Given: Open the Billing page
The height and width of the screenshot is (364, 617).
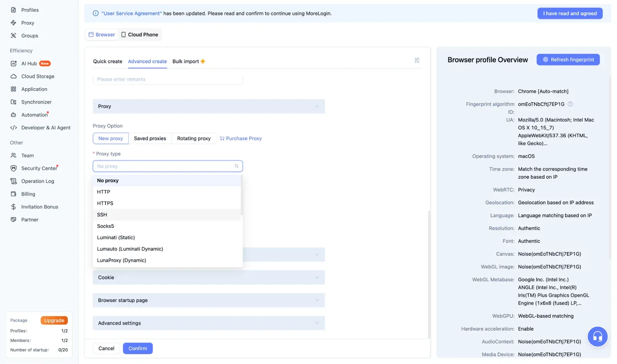Looking at the screenshot, I should [x=28, y=194].
